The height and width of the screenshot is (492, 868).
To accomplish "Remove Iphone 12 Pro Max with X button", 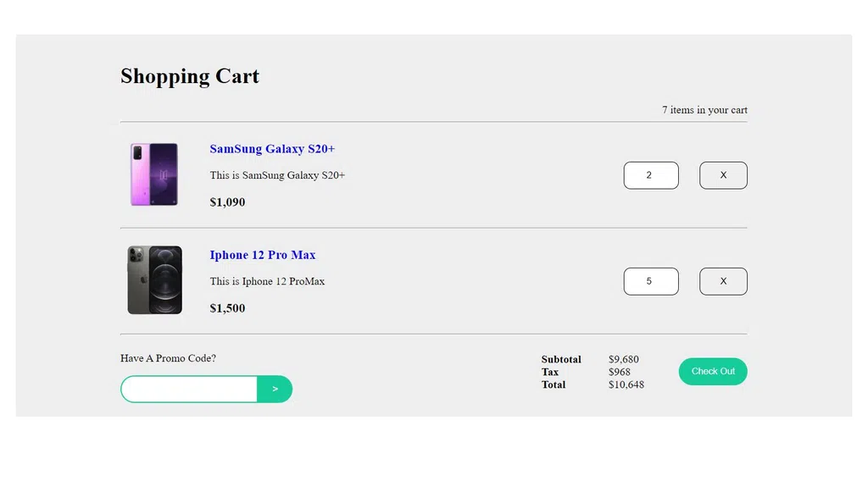I will coord(723,281).
